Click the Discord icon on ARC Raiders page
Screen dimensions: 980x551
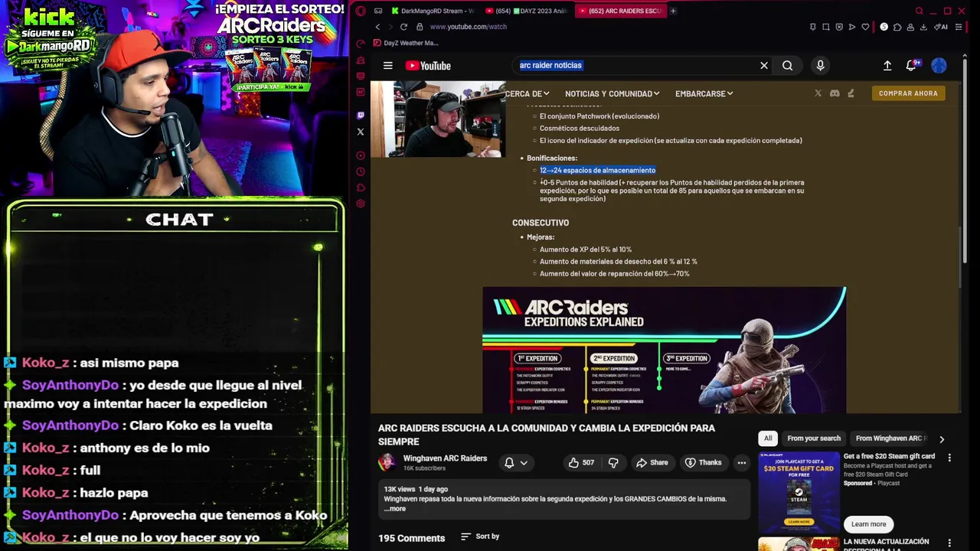point(835,93)
